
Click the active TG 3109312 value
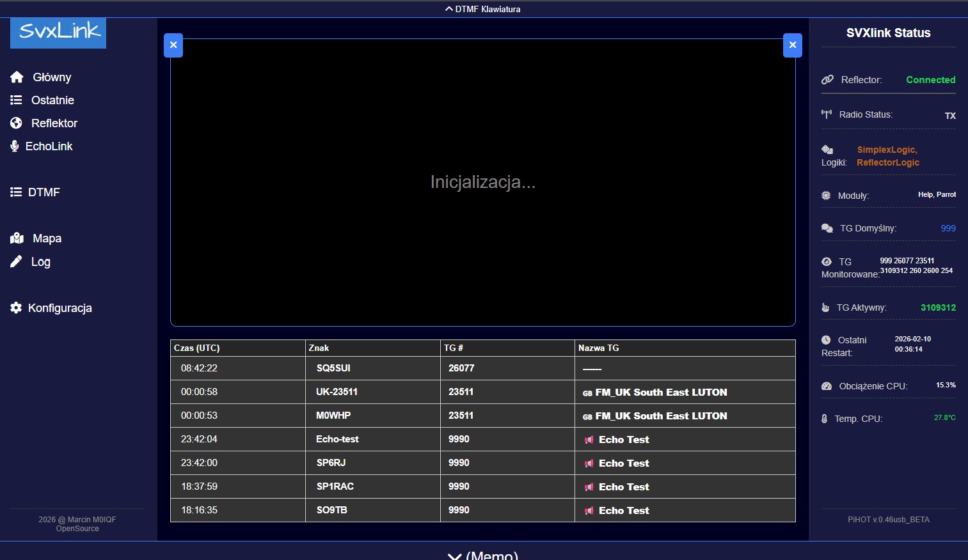click(x=938, y=307)
